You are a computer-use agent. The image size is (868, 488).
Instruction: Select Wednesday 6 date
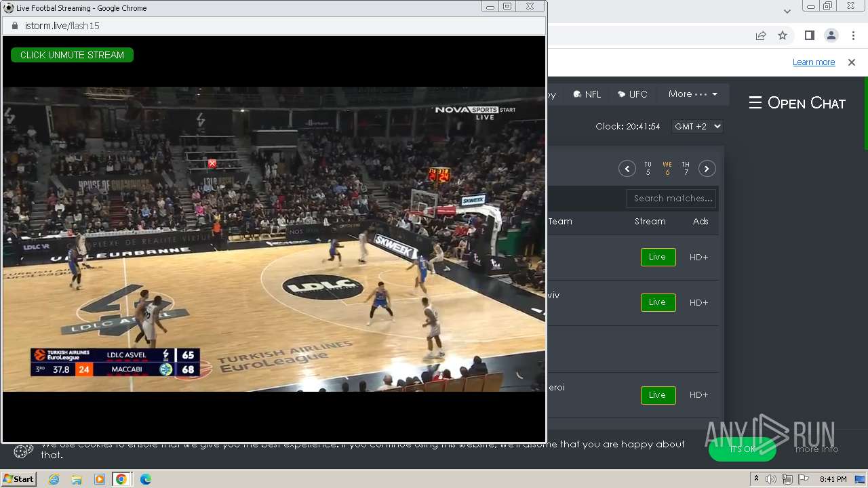click(x=667, y=168)
